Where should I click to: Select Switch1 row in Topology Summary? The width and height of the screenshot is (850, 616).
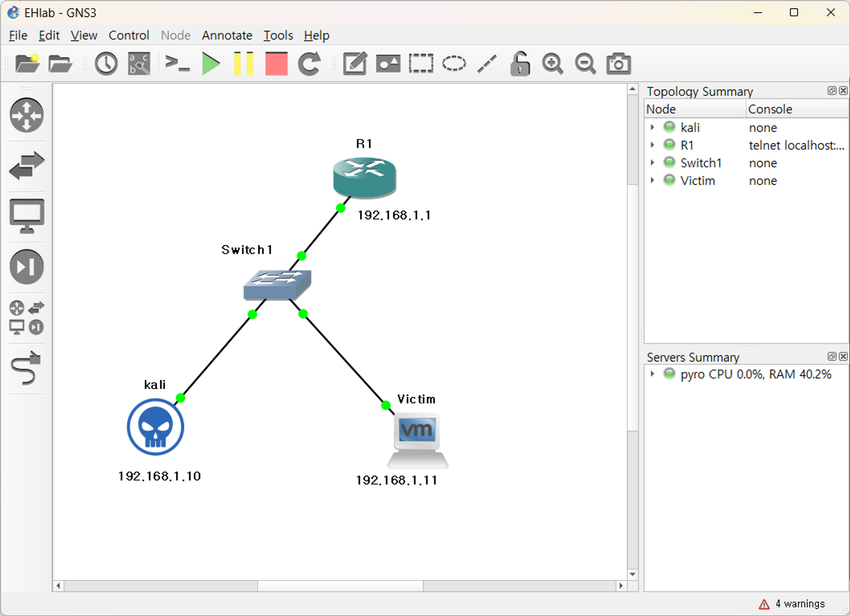pos(746,163)
